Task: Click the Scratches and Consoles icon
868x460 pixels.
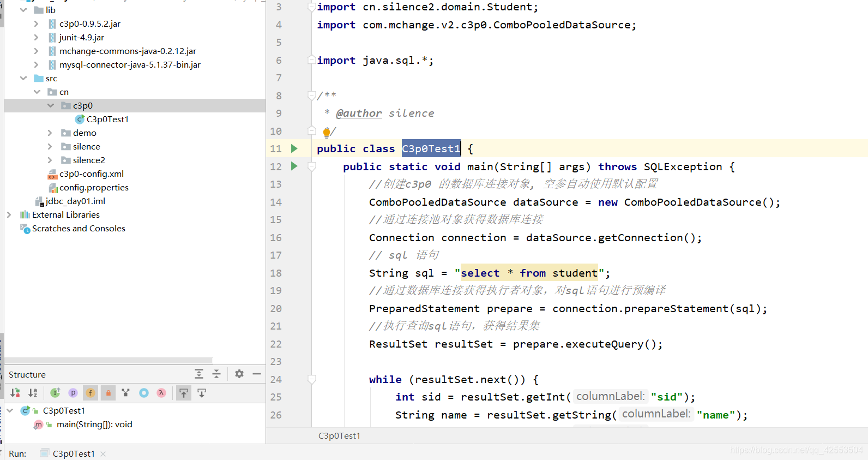Action: tap(25, 229)
